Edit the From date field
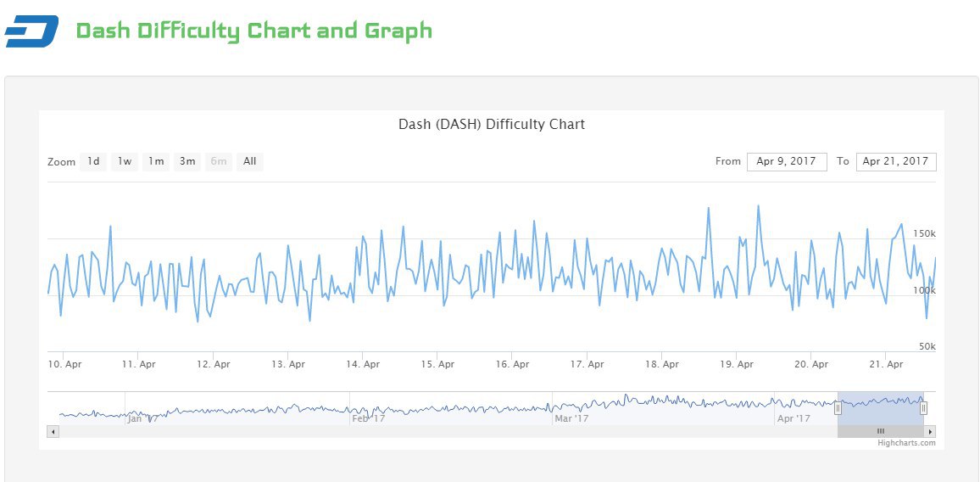980x482 pixels. tap(787, 161)
